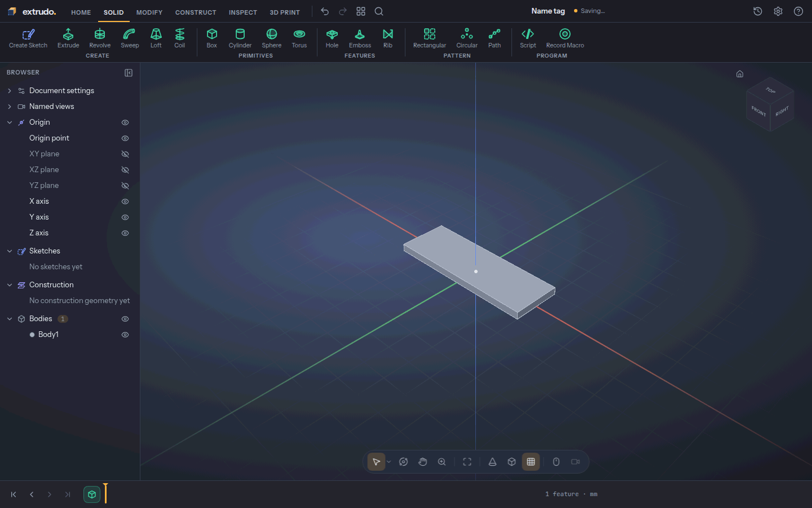812x508 pixels.
Task: Select the Coil tool
Action: (x=179, y=38)
